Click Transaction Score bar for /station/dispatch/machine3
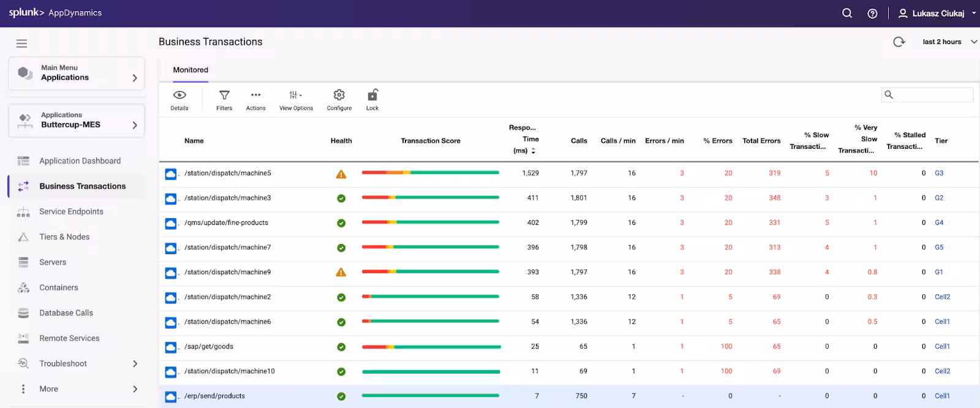The image size is (980, 408). coord(431,198)
